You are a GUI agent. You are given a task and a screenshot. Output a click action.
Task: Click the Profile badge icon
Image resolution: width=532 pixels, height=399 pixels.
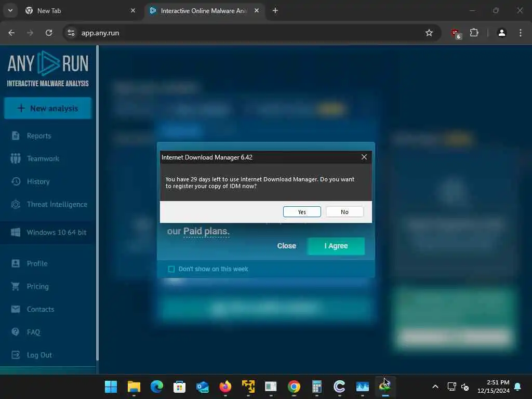tap(16, 263)
